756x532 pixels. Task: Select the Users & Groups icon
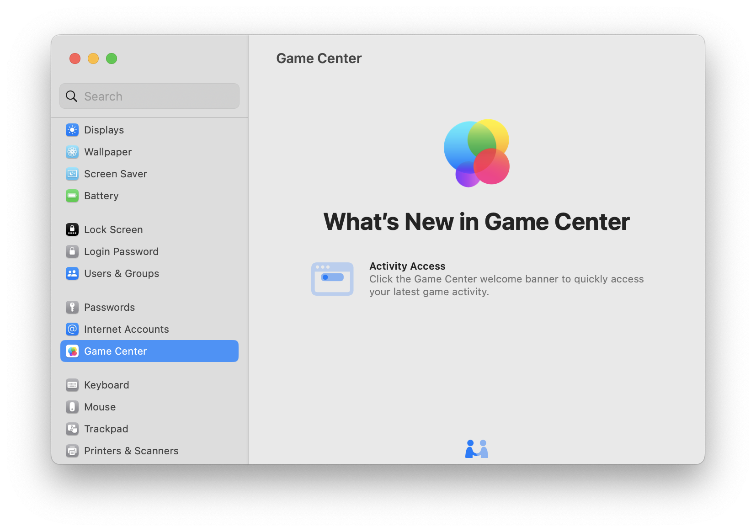72,274
